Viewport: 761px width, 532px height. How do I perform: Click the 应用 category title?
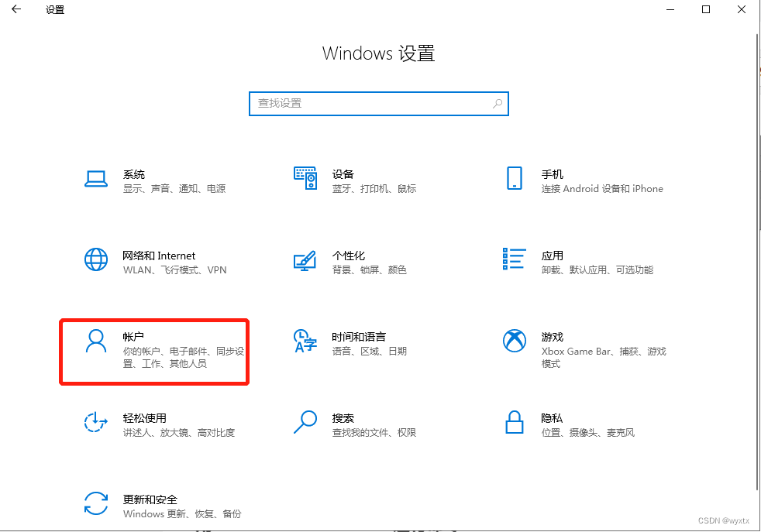tap(553, 256)
